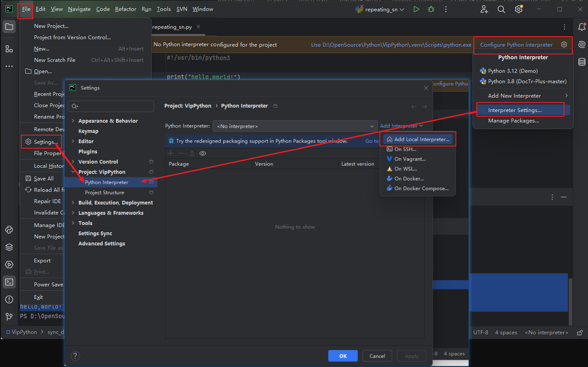Open the Version Control branch icon
Viewport: 588px width, 367px height.
[x=9, y=316]
